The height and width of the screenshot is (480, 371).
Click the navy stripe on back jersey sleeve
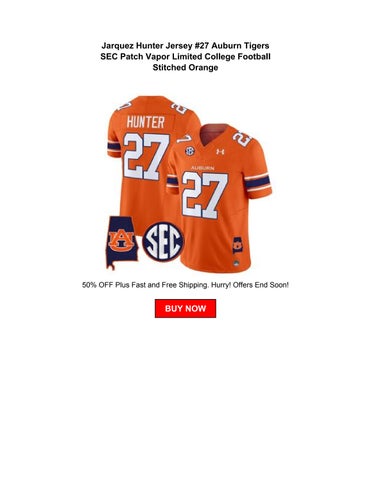114,146
